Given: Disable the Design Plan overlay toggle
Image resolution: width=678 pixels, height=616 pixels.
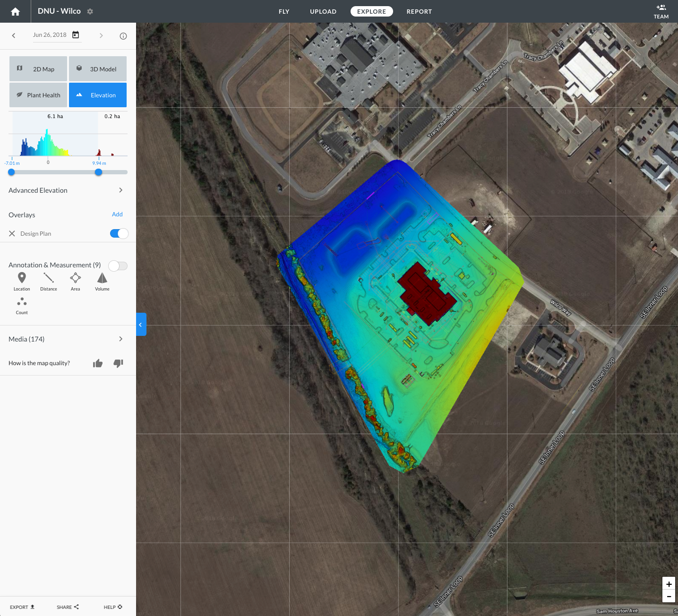Looking at the screenshot, I should point(119,233).
